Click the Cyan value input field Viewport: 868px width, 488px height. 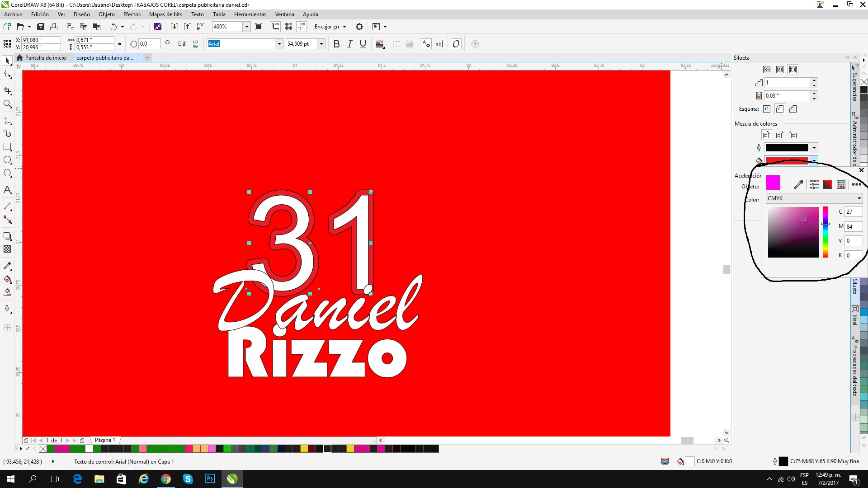pos(853,212)
